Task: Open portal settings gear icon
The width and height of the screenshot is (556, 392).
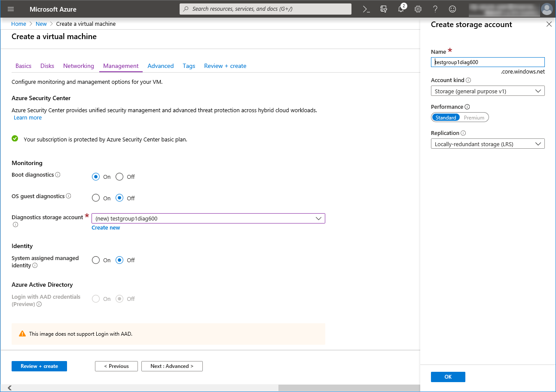Action: (418, 9)
